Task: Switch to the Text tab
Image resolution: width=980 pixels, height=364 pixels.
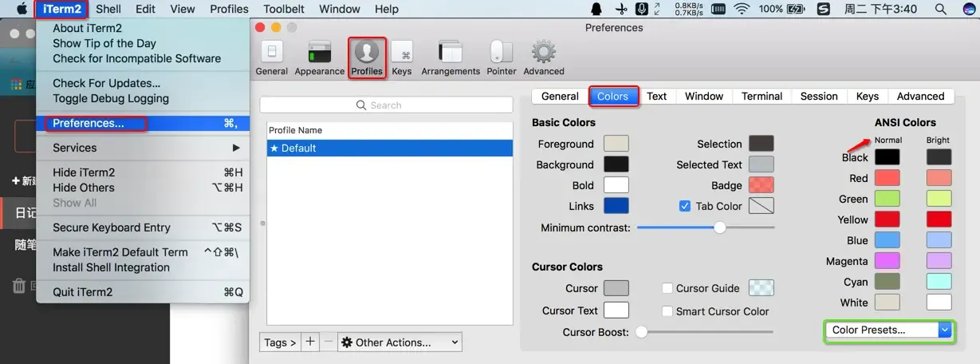Action: 656,96
